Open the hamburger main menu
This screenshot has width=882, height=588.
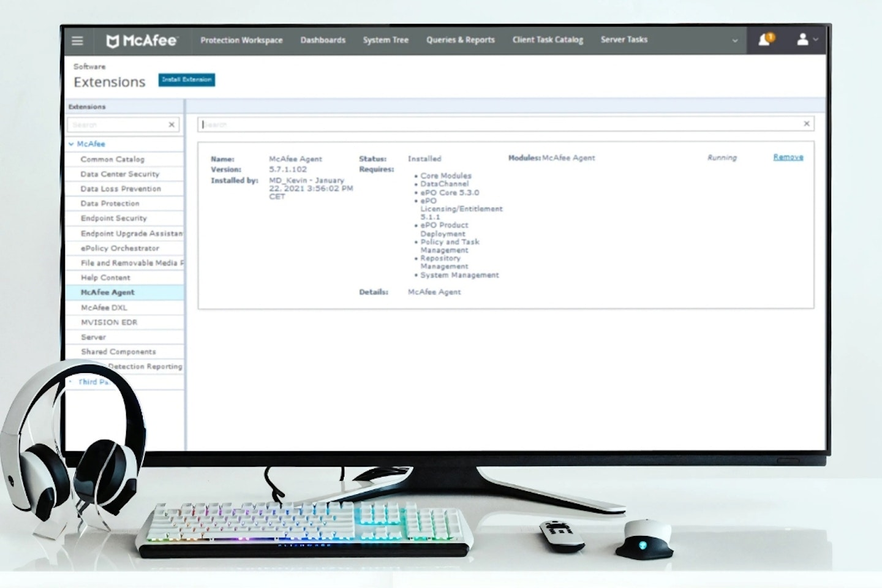point(77,40)
